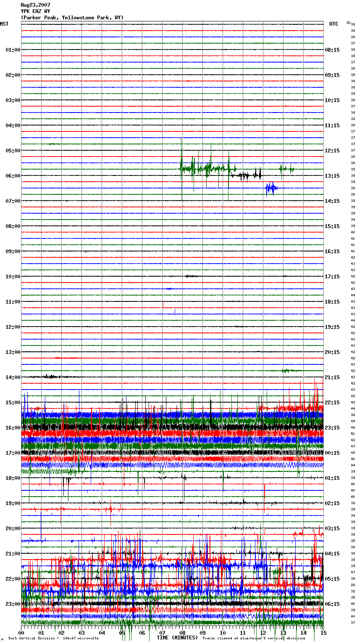Click the '21:15' UTC time label
357x644 pixels.
point(332,377)
